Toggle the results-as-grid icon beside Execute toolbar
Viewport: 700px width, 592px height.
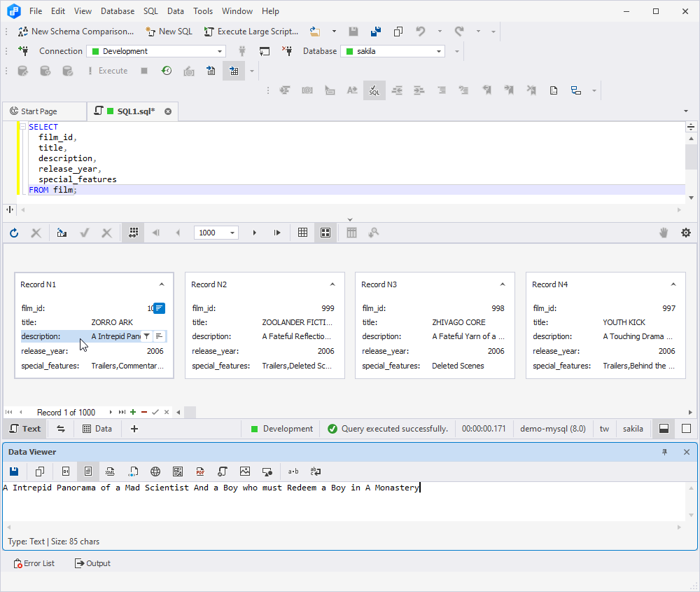point(234,71)
